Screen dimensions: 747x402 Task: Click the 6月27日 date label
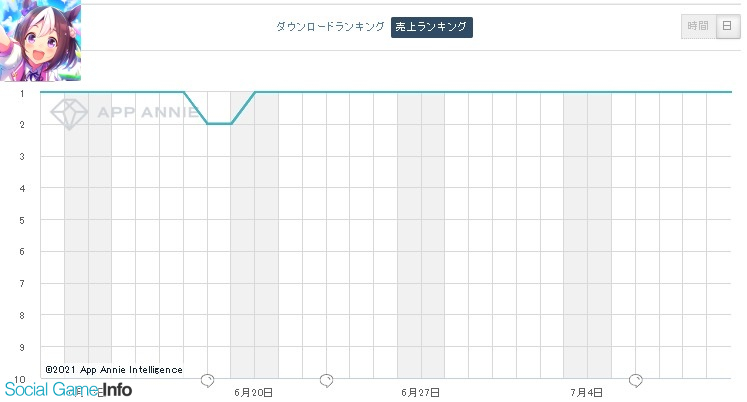(x=420, y=392)
